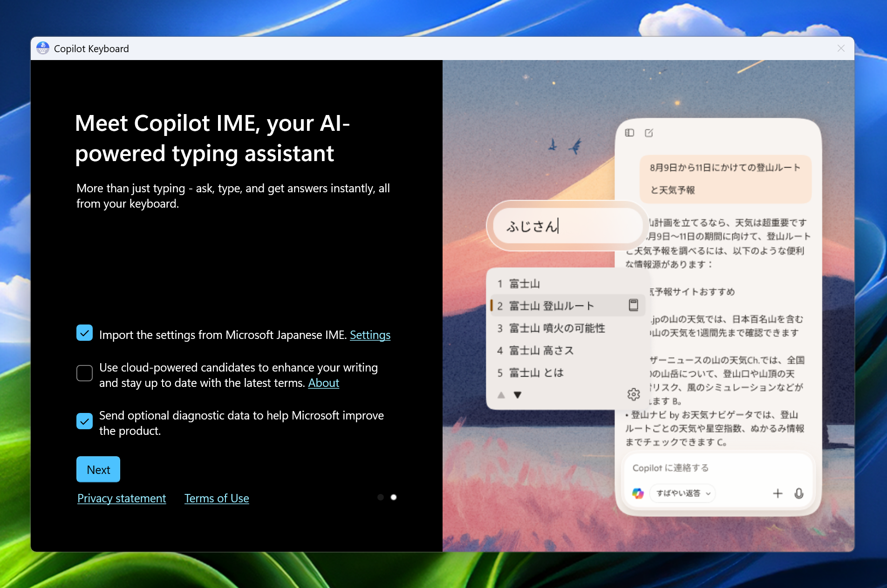Disable sending optional diagnostic data
Image resolution: width=887 pixels, height=588 pixels.
[84, 421]
